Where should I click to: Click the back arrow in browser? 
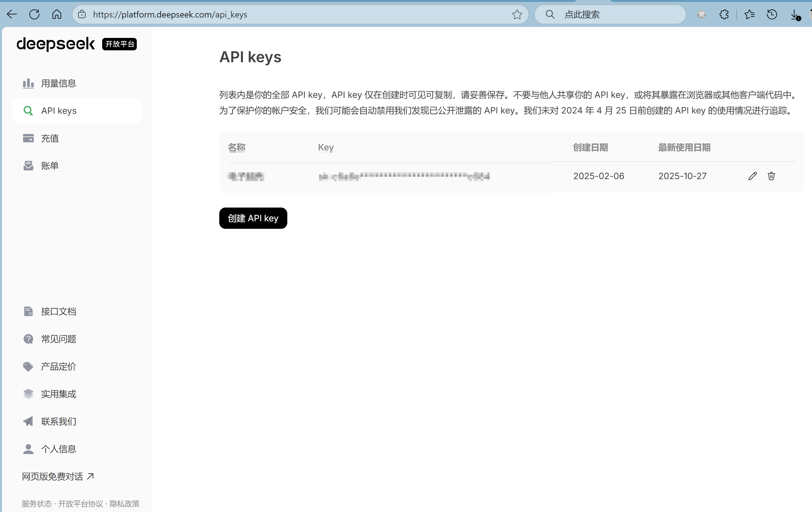(x=12, y=14)
